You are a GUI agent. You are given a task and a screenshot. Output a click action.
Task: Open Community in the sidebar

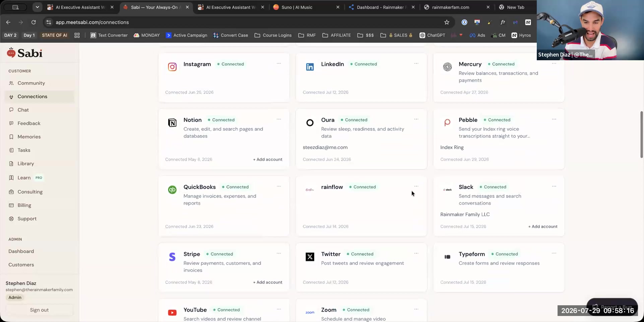[x=40, y=83]
